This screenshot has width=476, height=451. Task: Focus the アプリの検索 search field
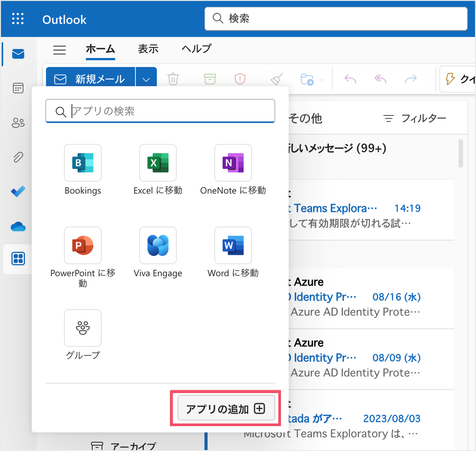click(160, 111)
